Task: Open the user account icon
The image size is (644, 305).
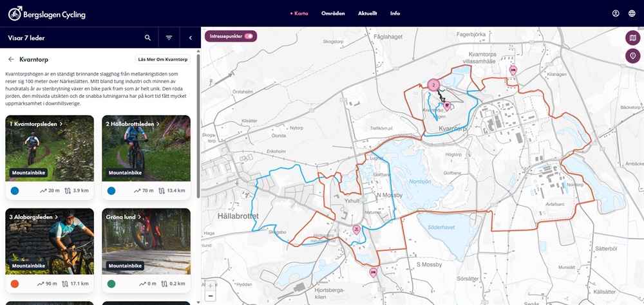Action: pos(616,14)
